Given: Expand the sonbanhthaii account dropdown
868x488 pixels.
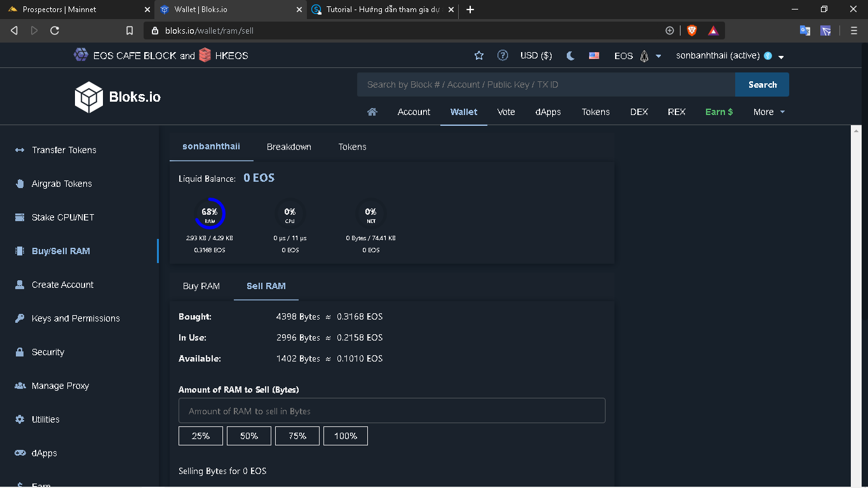Looking at the screenshot, I should [730, 56].
